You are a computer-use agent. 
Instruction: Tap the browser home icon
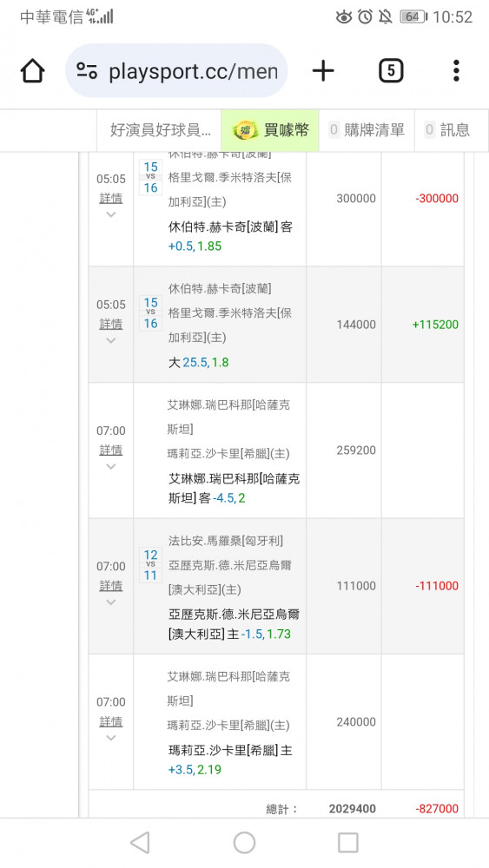(x=32, y=71)
